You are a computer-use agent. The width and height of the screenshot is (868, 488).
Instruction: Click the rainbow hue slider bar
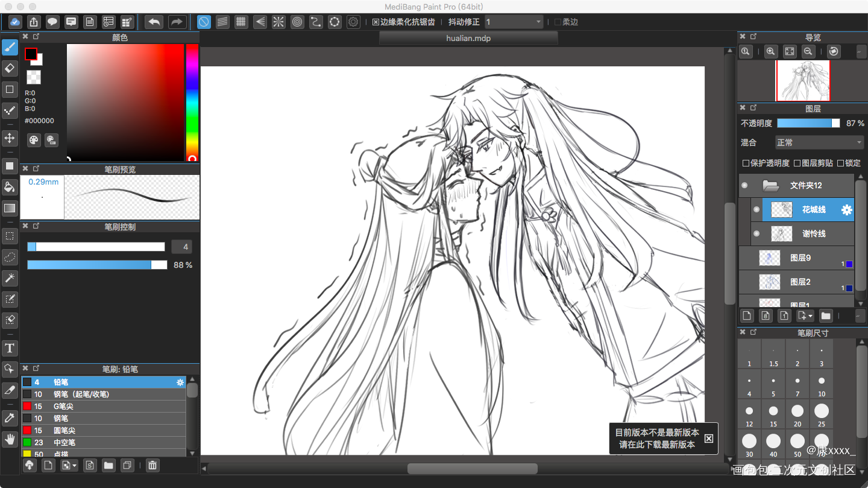[x=192, y=100]
